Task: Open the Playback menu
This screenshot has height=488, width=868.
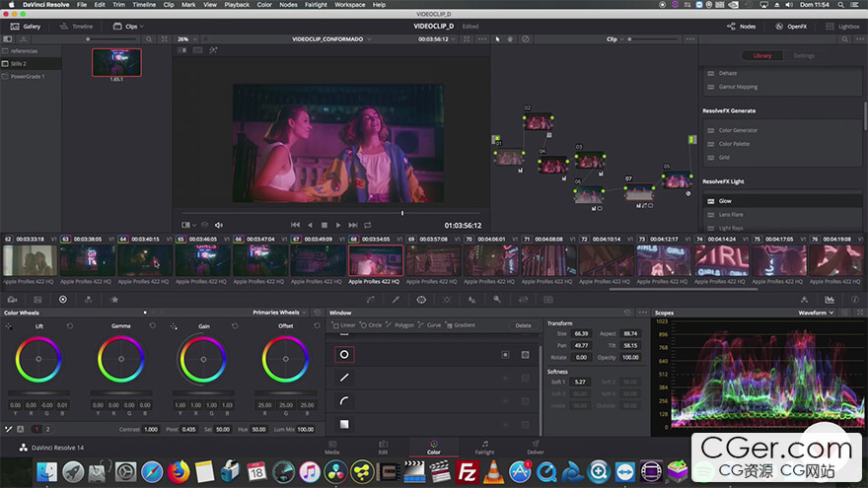Action: (x=237, y=4)
